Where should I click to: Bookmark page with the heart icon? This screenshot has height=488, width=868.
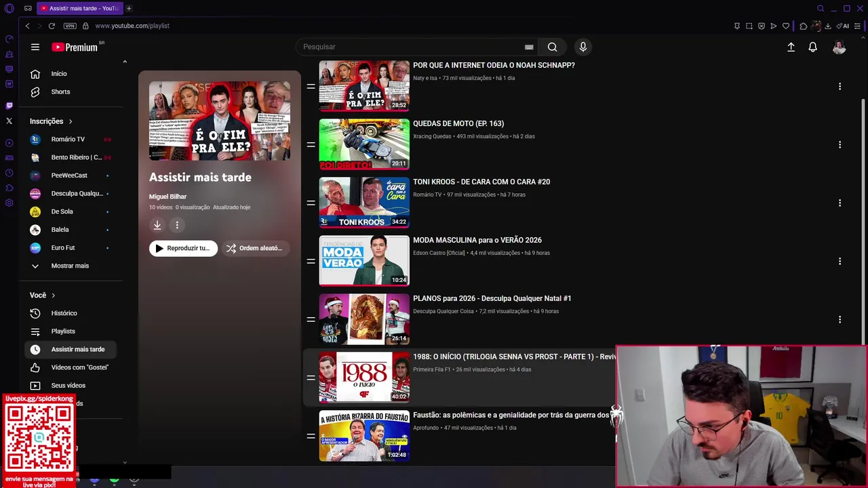tap(786, 26)
